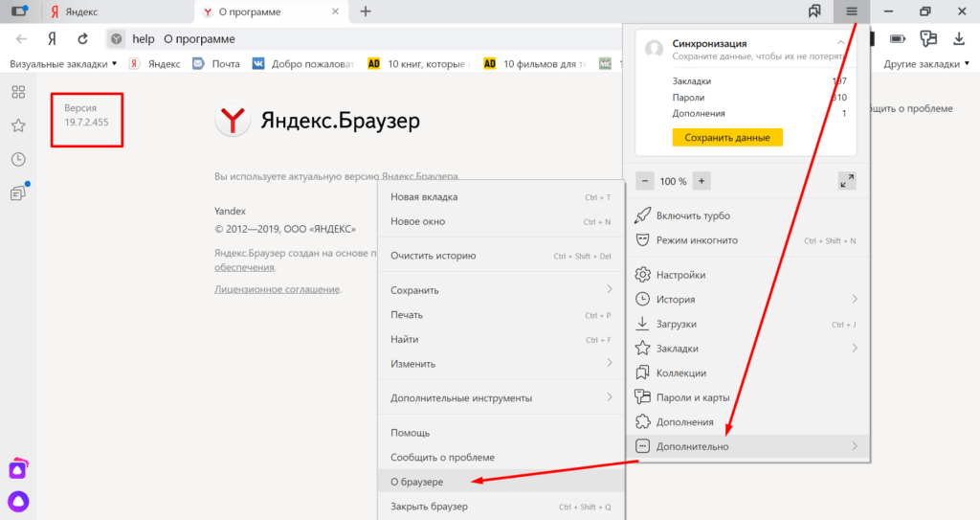The height and width of the screenshot is (520, 980).
Task: Click the 'обеспечения' link
Action: [x=244, y=267]
